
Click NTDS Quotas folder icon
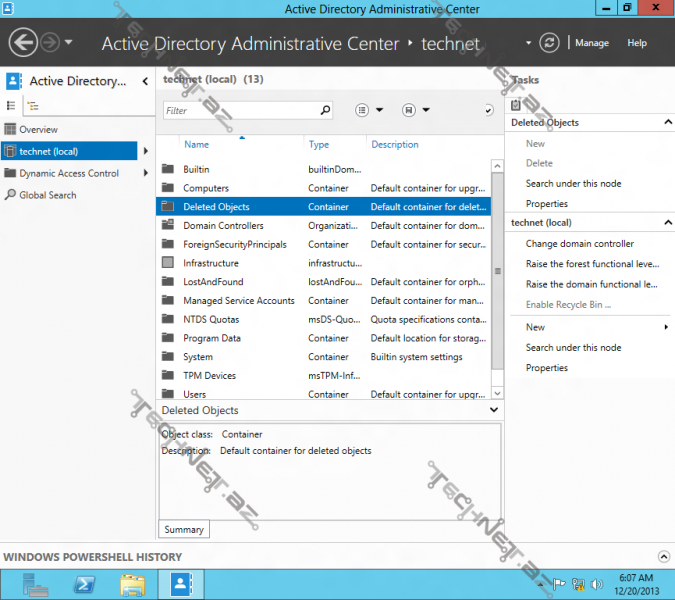[168, 319]
